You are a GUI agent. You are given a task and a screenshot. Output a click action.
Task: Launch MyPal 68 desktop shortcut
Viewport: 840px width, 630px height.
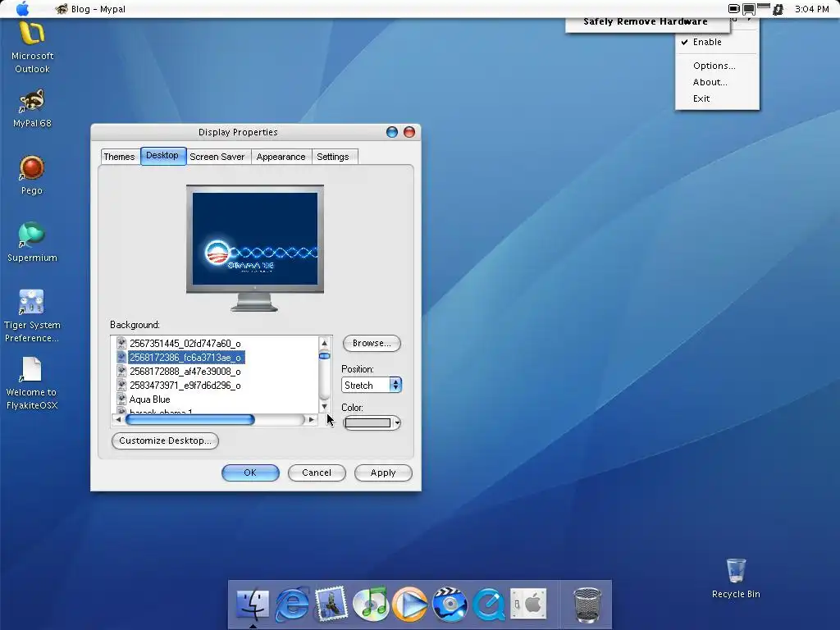tap(32, 109)
